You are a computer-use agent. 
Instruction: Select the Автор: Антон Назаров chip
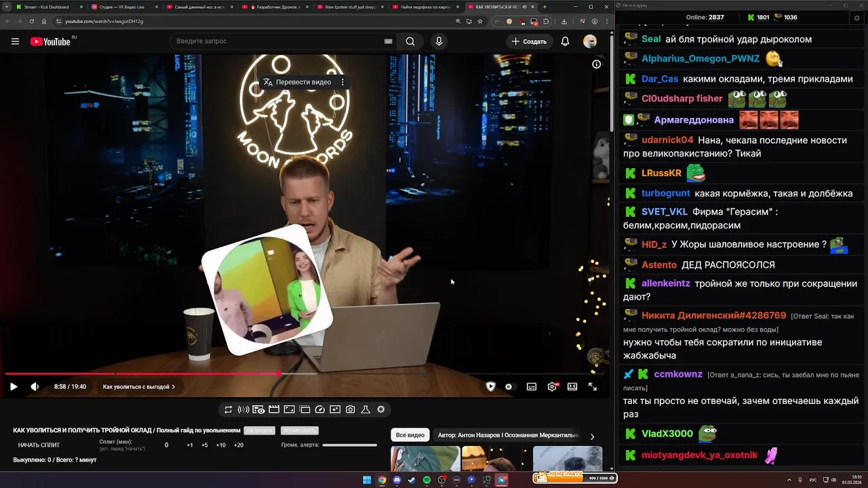[509, 435]
